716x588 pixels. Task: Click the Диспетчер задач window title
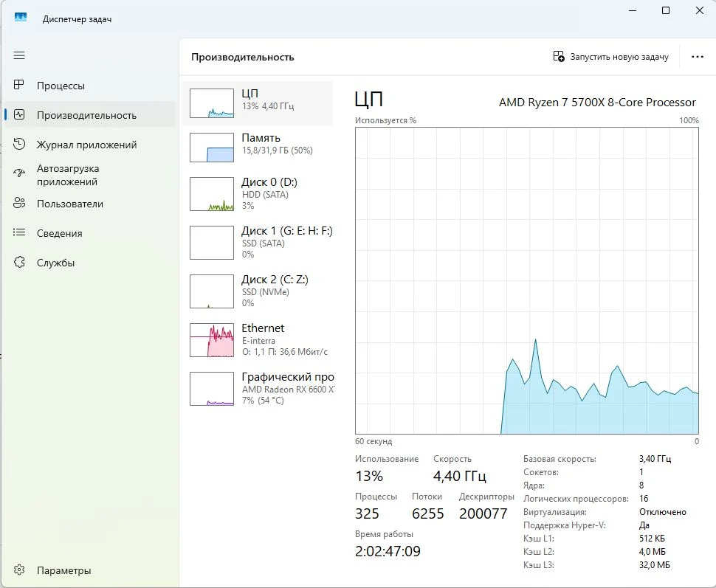click(77, 19)
